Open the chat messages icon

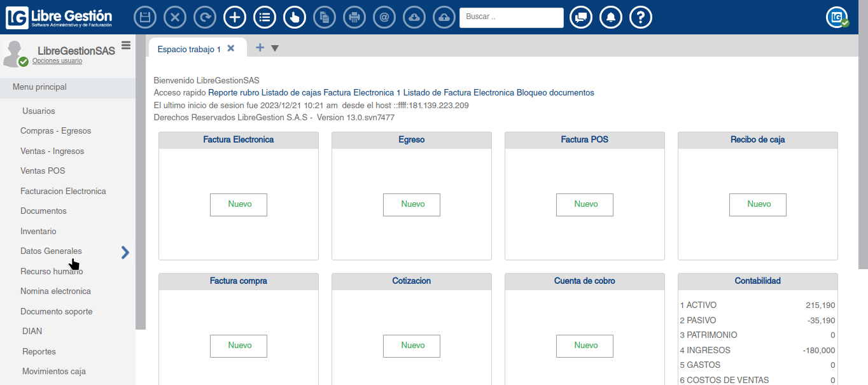[x=580, y=17]
